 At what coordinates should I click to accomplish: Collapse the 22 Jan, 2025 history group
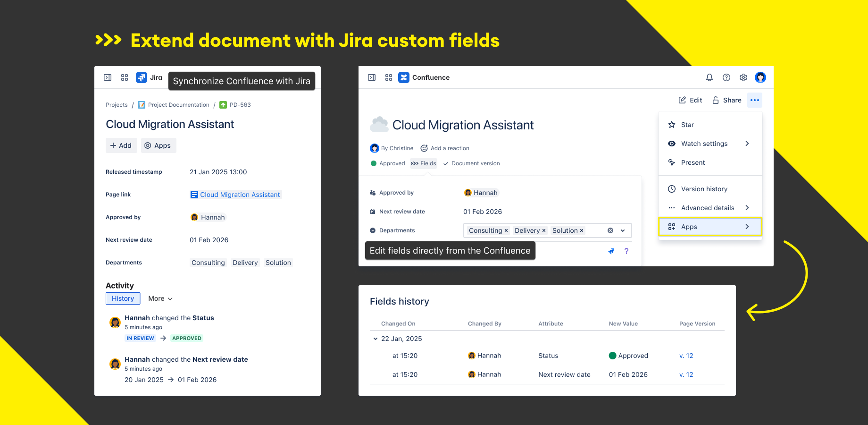pyautogui.click(x=376, y=339)
